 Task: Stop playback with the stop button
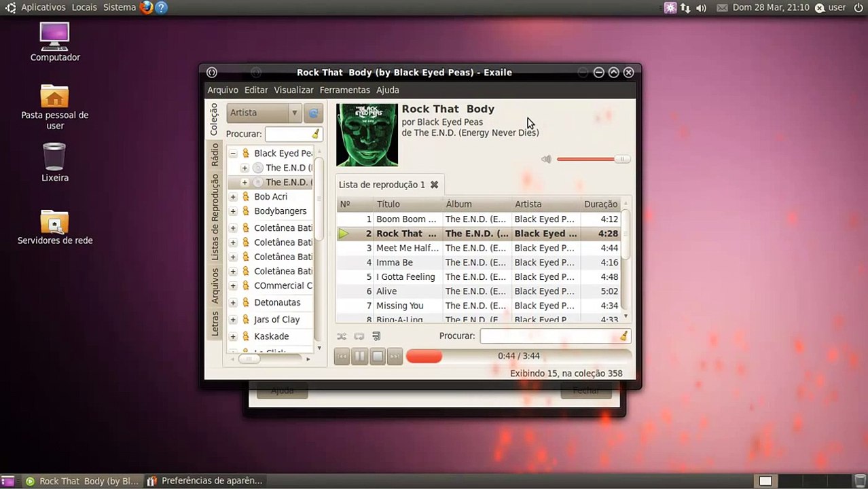(x=378, y=356)
